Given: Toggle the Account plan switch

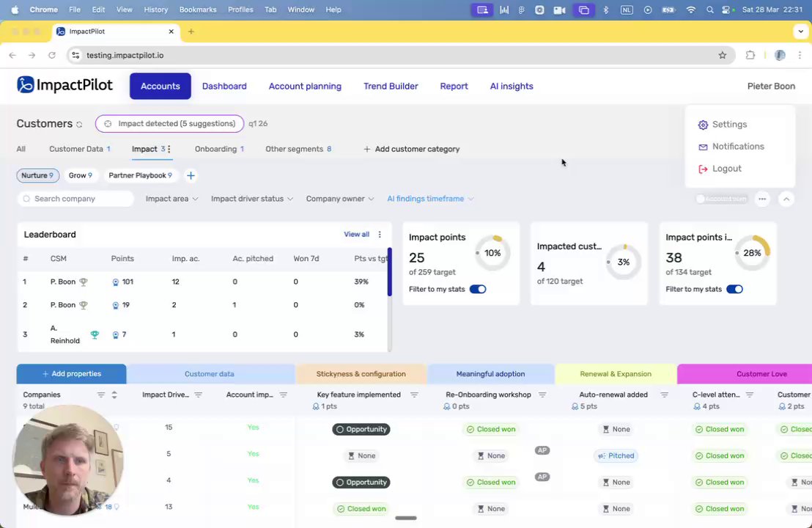Looking at the screenshot, I should pos(721,199).
